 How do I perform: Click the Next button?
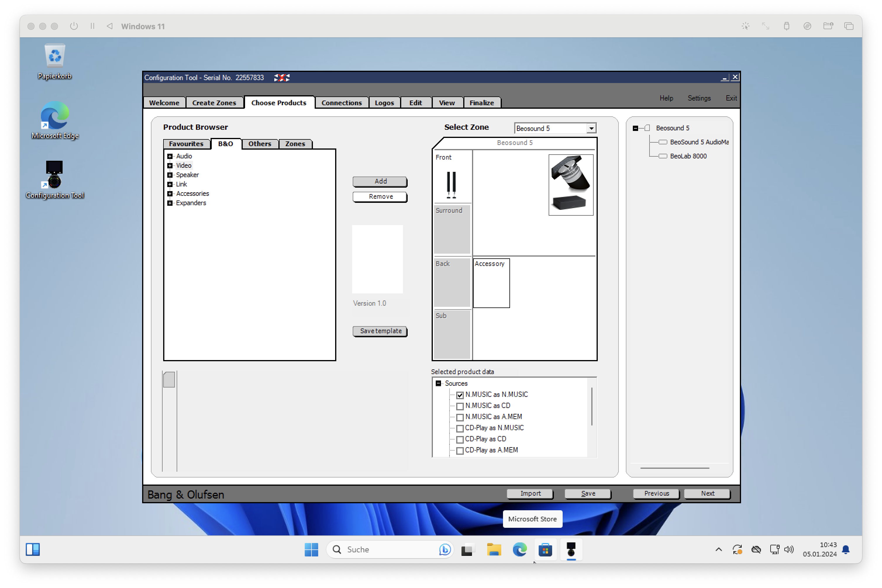(707, 494)
